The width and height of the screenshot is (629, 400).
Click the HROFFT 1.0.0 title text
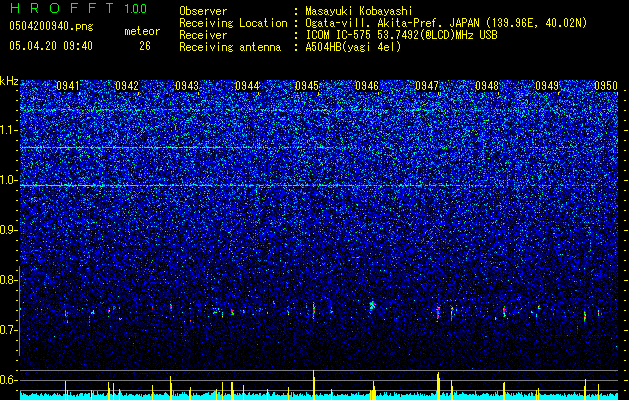click(x=78, y=8)
